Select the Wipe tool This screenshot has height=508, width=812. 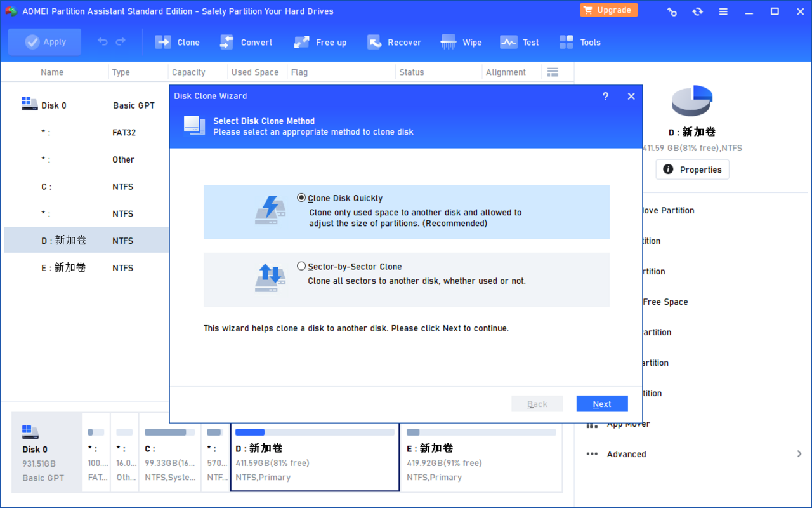point(461,42)
